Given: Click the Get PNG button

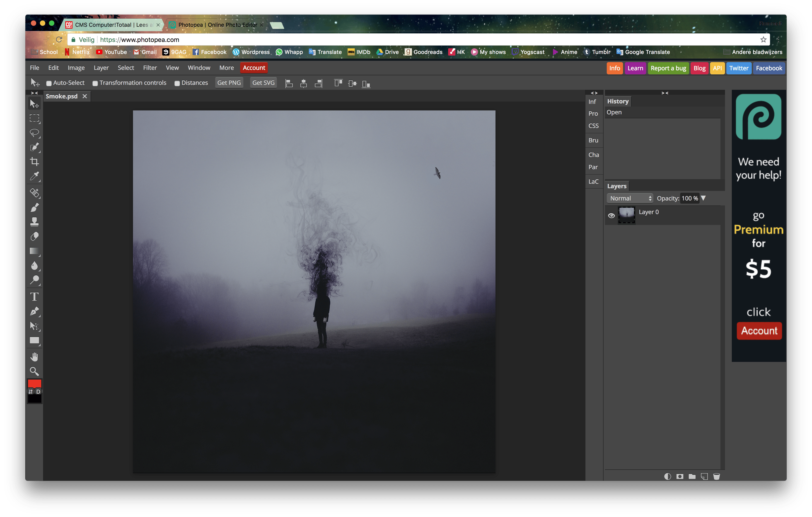Looking at the screenshot, I should tap(229, 83).
